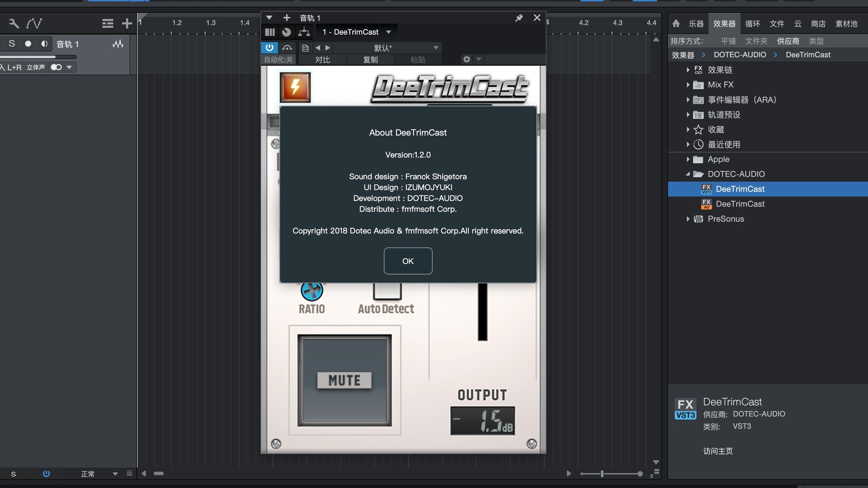Go to browser home icon
The width and height of the screenshot is (868, 488).
pyautogui.click(x=676, y=23)
